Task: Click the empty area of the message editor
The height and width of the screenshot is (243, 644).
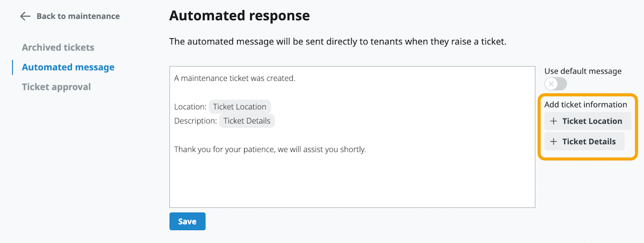Action: click(x=352, y=181)
